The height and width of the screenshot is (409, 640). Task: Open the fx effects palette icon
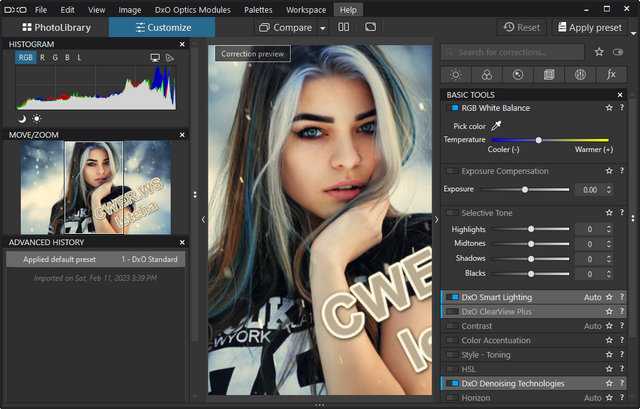click(x=610, y=74)
